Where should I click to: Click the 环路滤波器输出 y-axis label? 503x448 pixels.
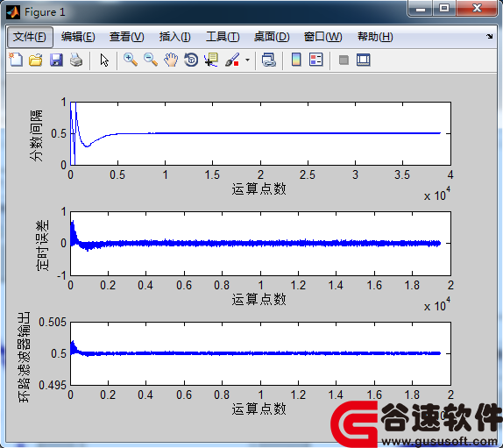[24, 357]
